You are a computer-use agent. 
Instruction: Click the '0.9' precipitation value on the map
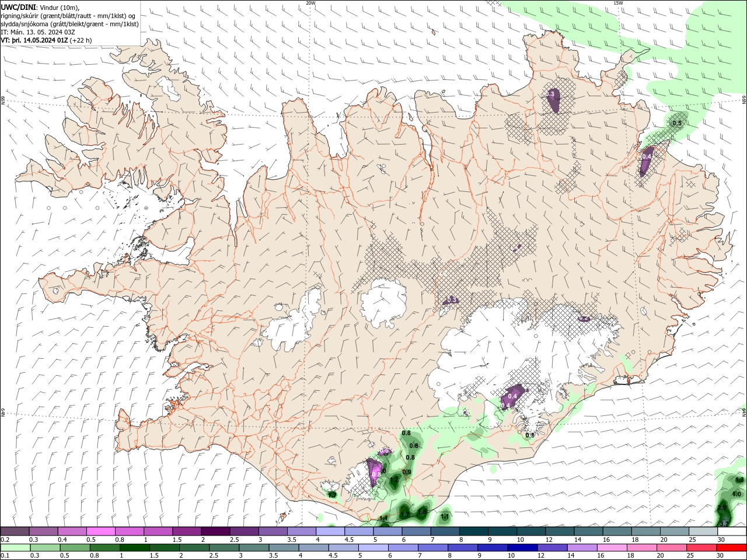point(407,472)
